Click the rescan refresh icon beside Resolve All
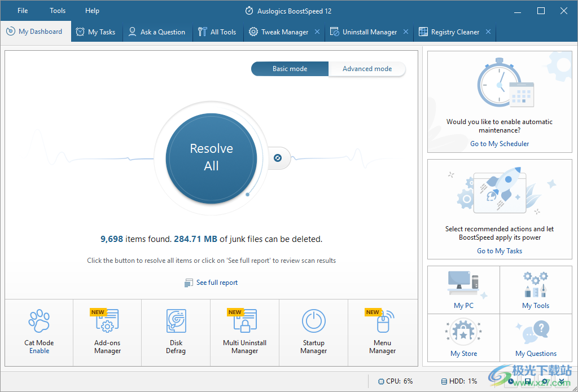 (x=278, y=158)
